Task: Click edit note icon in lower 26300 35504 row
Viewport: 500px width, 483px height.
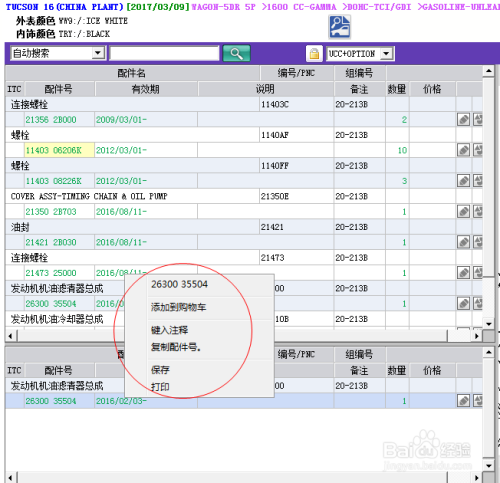Action: click(x=463, y=401)
